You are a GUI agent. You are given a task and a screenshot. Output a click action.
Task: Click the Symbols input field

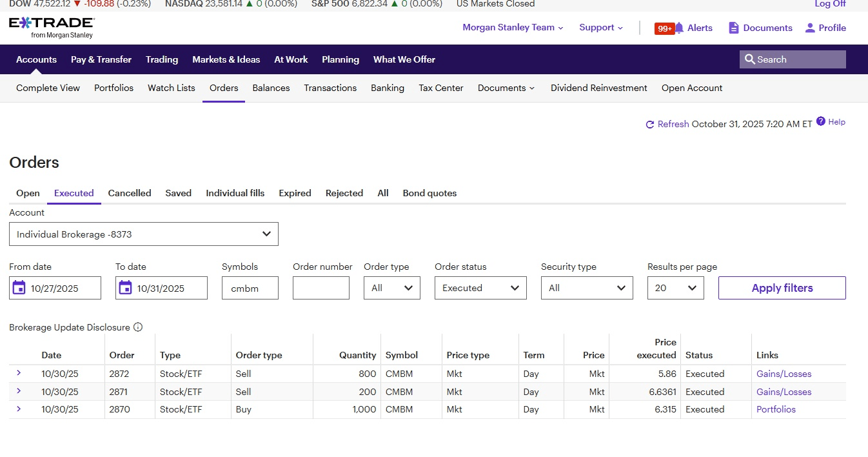[x=250, y=288]
